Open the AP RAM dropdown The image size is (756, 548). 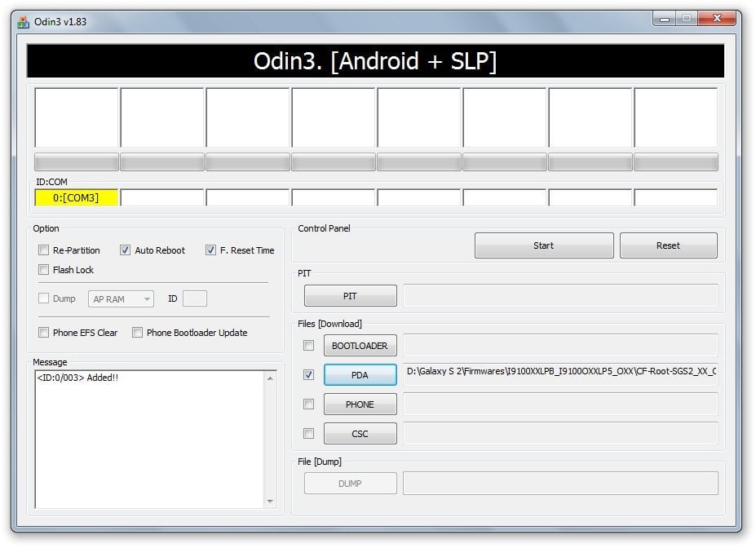[x=121, y=299]
